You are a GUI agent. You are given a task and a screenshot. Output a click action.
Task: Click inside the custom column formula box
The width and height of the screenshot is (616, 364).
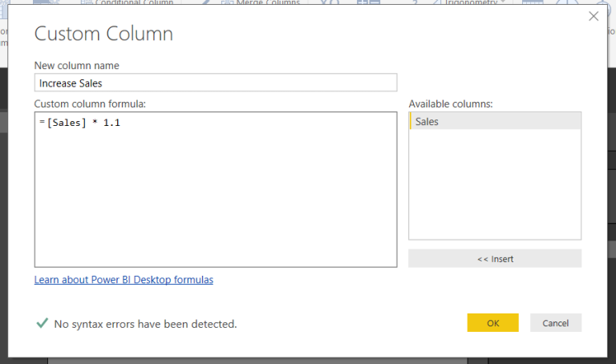tap(216, 192)
